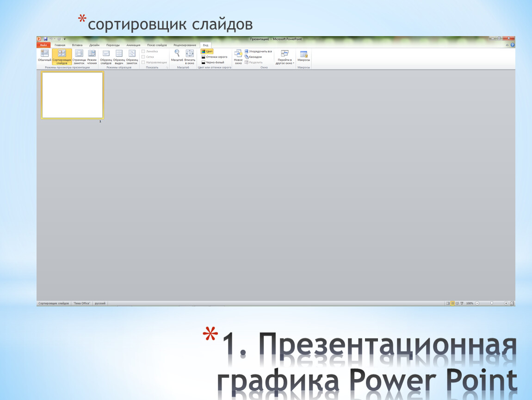
Task: Open Образец заметок master view
Action: (132, 56)
